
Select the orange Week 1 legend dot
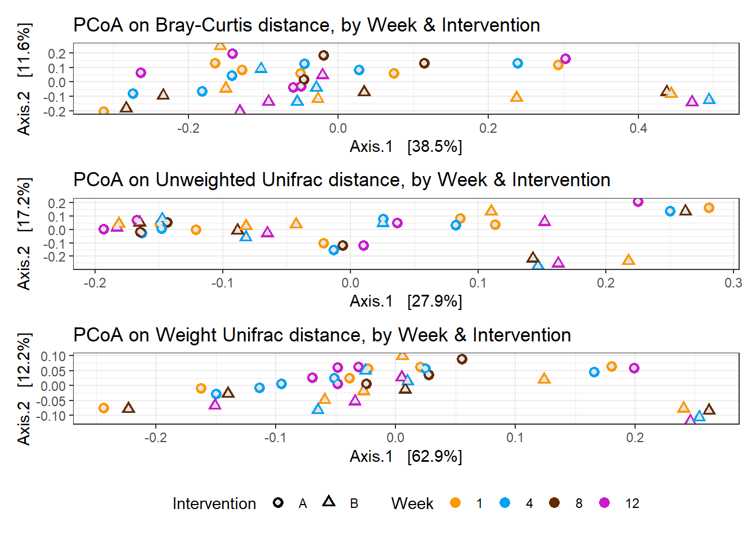(455, 503)
